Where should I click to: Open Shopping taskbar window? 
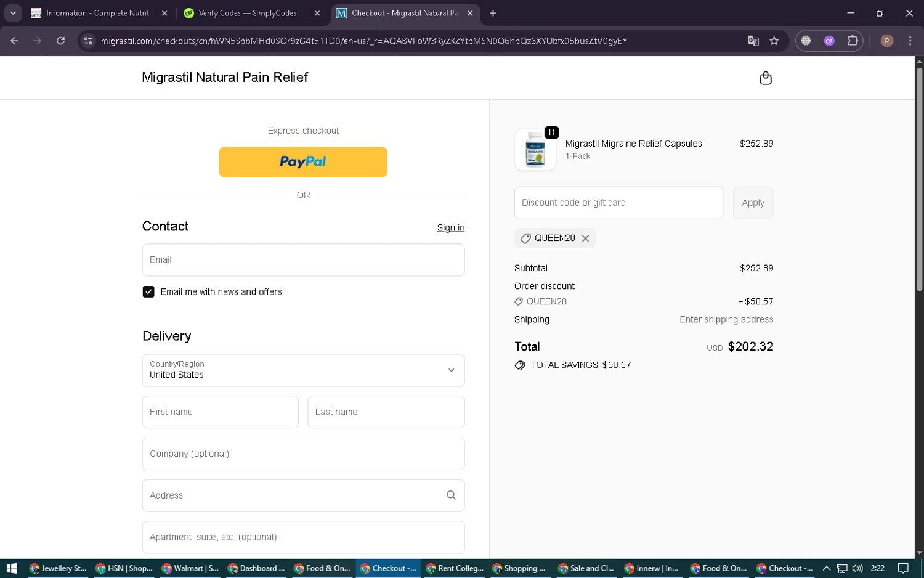pyautogui.click(x=521, y=568)
